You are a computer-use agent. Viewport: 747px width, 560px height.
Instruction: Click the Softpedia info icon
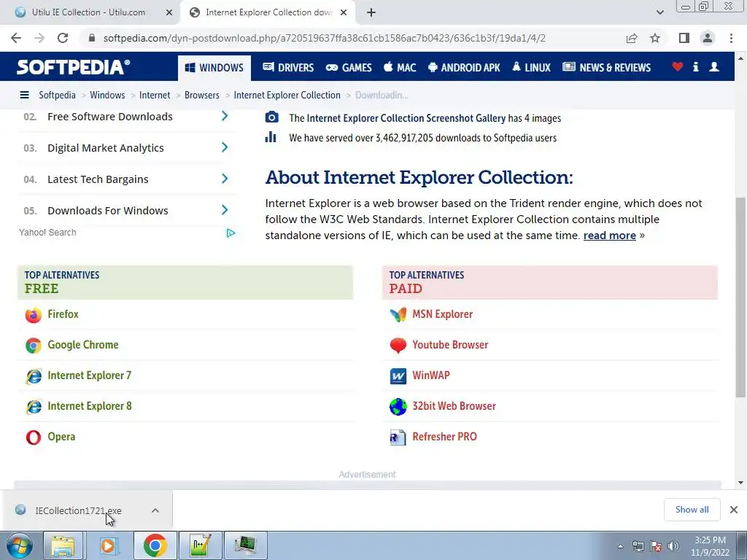(x=695, y=67)
